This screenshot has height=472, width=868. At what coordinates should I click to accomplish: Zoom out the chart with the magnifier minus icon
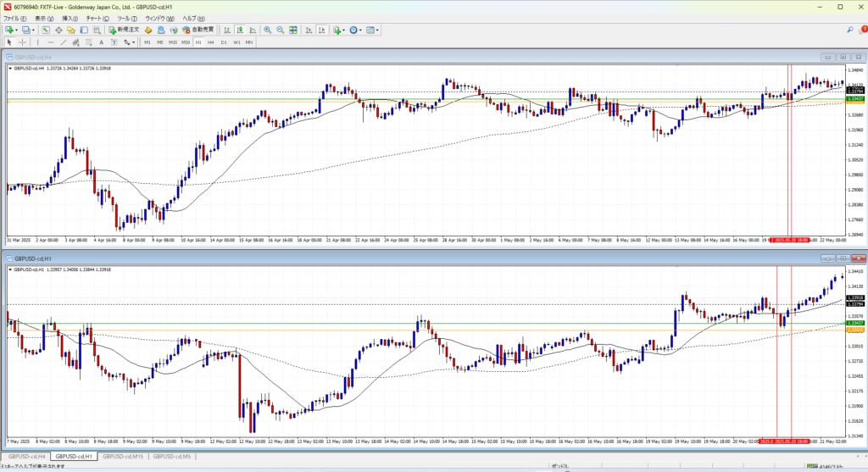(279, 30)
